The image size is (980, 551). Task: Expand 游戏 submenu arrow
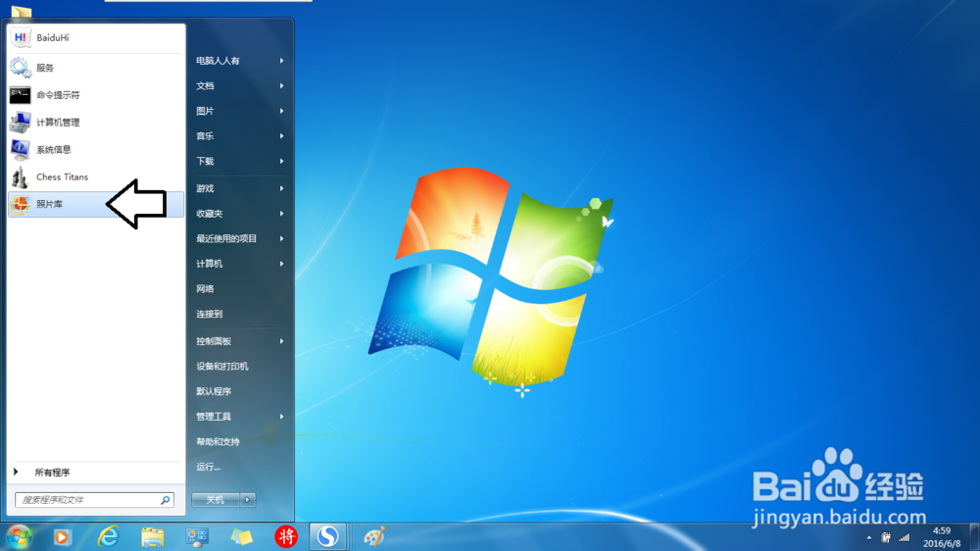tap(282, 188)
